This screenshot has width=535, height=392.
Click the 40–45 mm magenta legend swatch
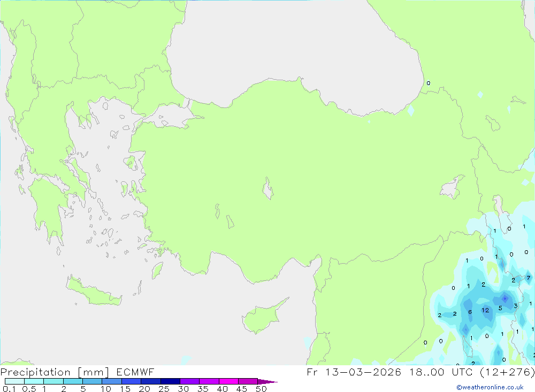tap(228, 381)
